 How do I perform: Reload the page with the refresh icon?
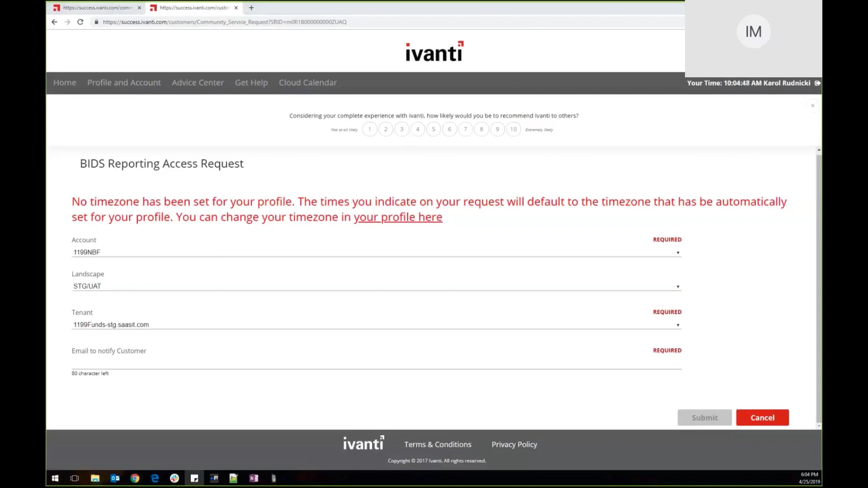tap(80, 22)
